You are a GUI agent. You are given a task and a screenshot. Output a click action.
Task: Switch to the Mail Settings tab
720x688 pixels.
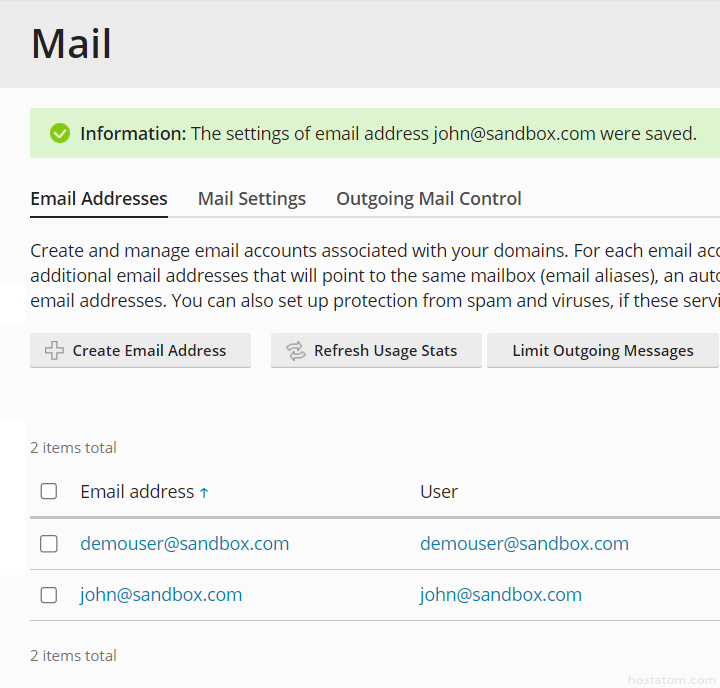click(252, 199)
